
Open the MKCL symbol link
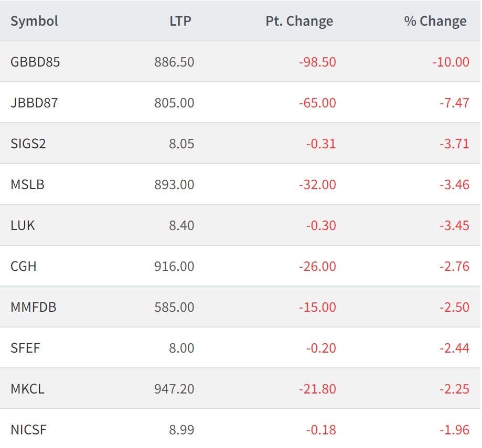click(x=27, y=389)
